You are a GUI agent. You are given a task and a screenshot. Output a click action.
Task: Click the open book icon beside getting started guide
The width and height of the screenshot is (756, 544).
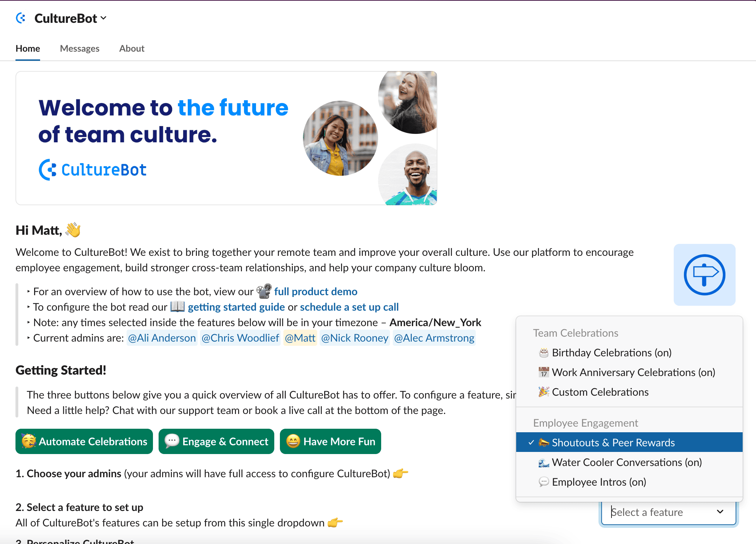click(178, 306)
